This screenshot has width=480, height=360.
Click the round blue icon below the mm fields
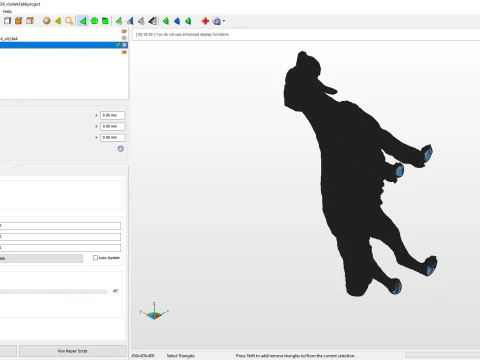point(121,149)
